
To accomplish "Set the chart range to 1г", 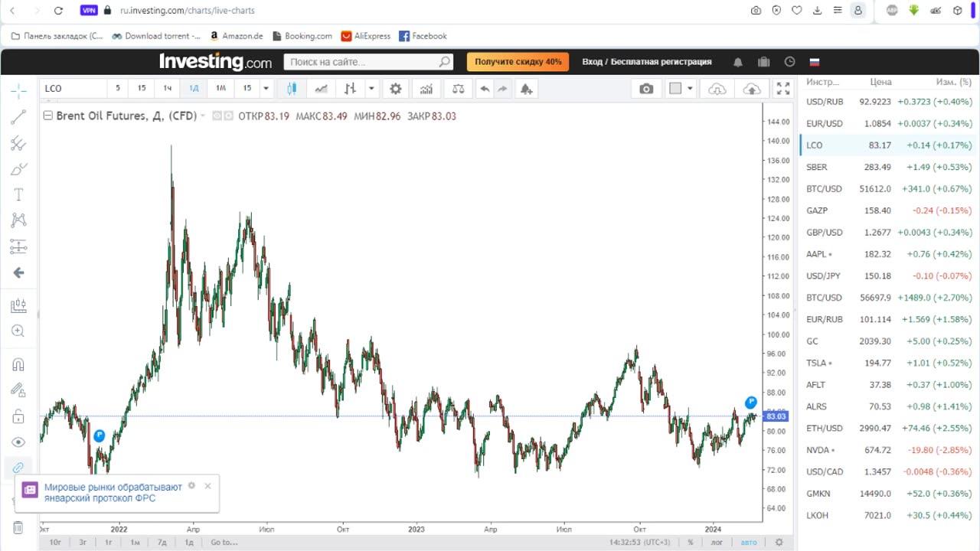I will [109, 543].
